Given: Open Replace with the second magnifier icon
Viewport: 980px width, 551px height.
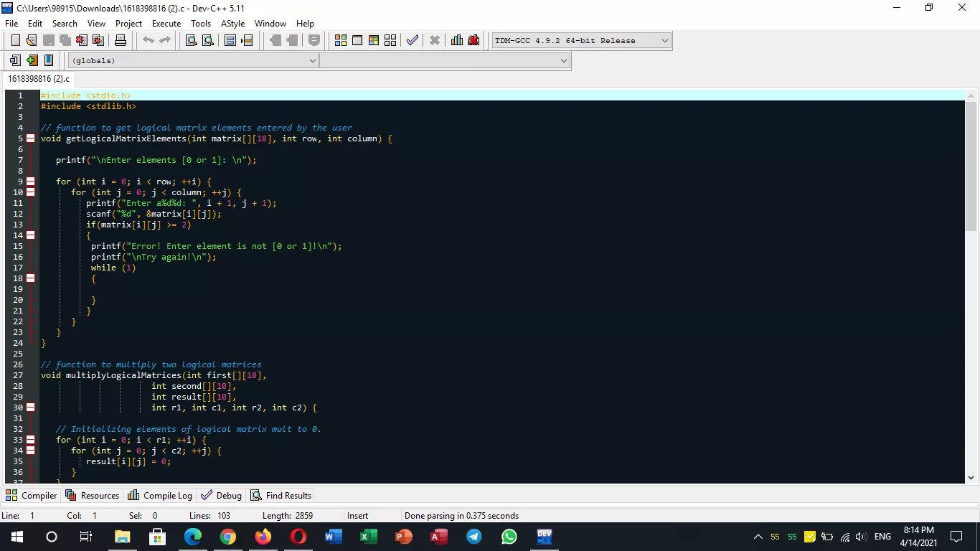Looking at the screenshot, I should coord(207,40).
